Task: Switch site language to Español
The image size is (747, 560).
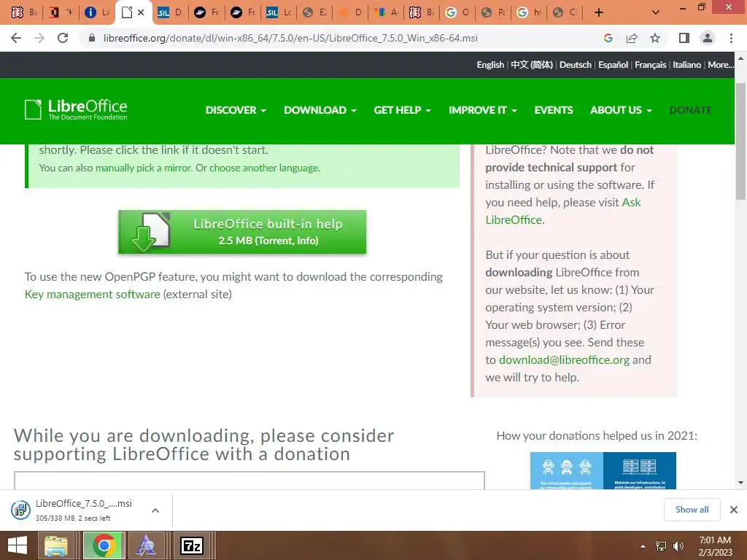Action: [x=613, y=65]
